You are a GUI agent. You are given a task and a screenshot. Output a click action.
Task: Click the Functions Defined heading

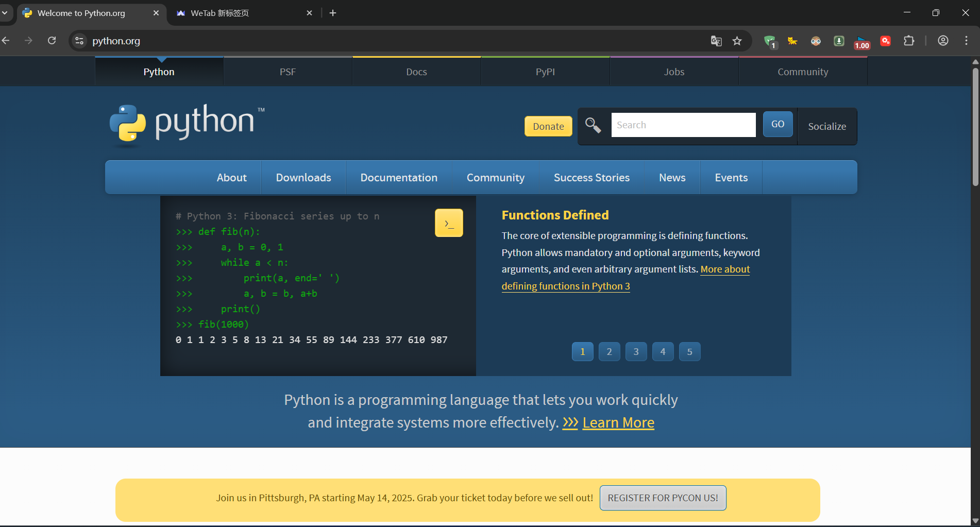[x=555, y=215]
